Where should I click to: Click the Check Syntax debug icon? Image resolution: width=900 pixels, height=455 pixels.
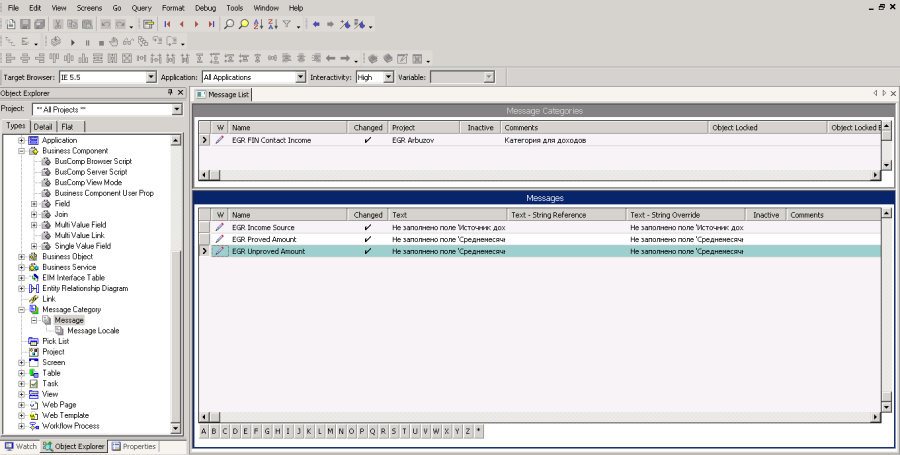pyautogui.click(x=56, y=41)
